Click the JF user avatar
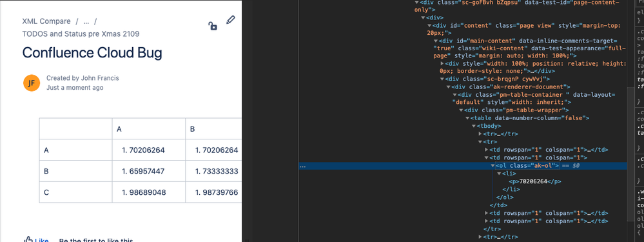 click(x=32, y=83)
